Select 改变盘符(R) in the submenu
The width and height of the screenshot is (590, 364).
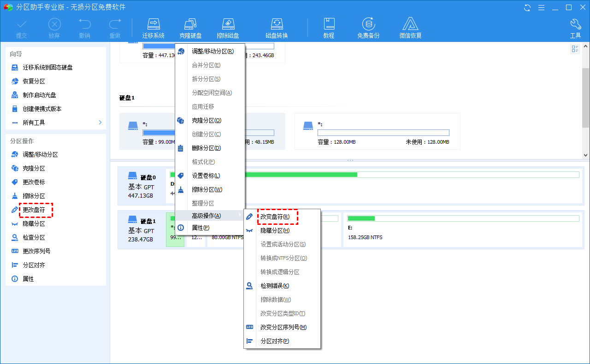click(282, 217)
